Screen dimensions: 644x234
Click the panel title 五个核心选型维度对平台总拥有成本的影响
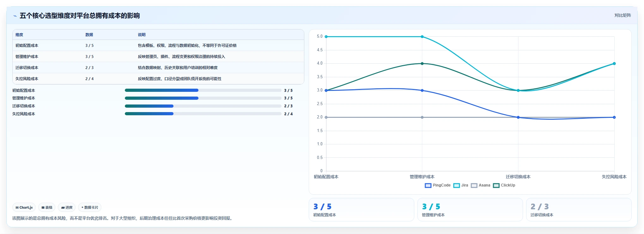[80, 16]
